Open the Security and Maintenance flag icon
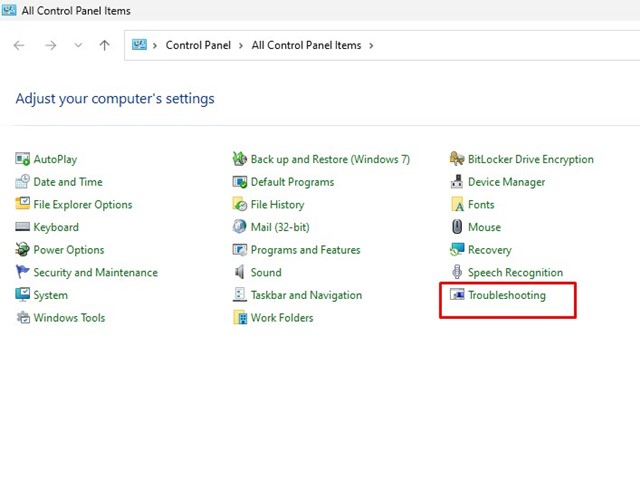This screenshot has width=640, height=480. [x=23, y=272]
